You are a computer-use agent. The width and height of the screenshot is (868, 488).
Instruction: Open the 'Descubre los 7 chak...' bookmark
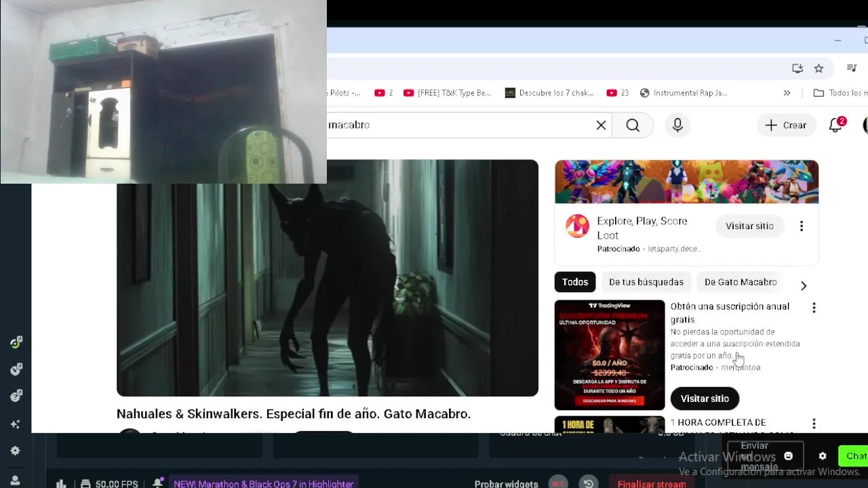tap(549, 93)
